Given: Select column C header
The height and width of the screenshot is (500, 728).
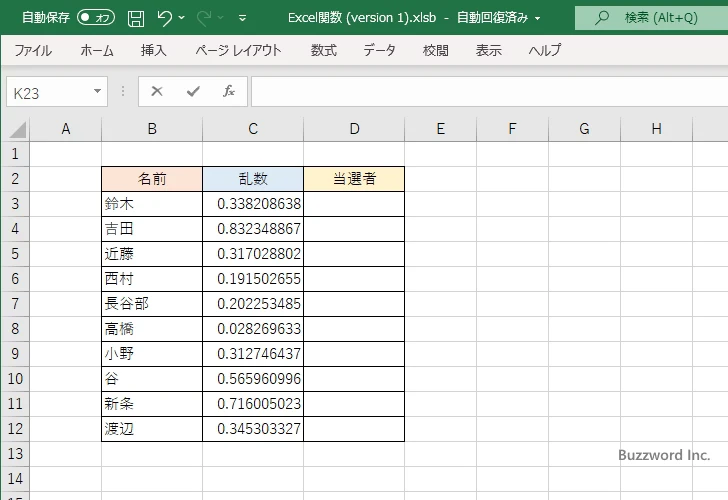Looking at the screenshot, I should (253, 129).
